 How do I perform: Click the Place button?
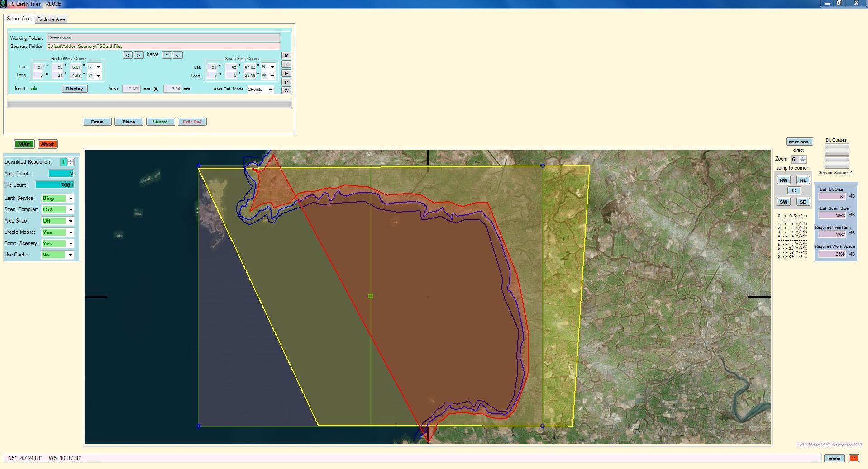coord(129,122)
